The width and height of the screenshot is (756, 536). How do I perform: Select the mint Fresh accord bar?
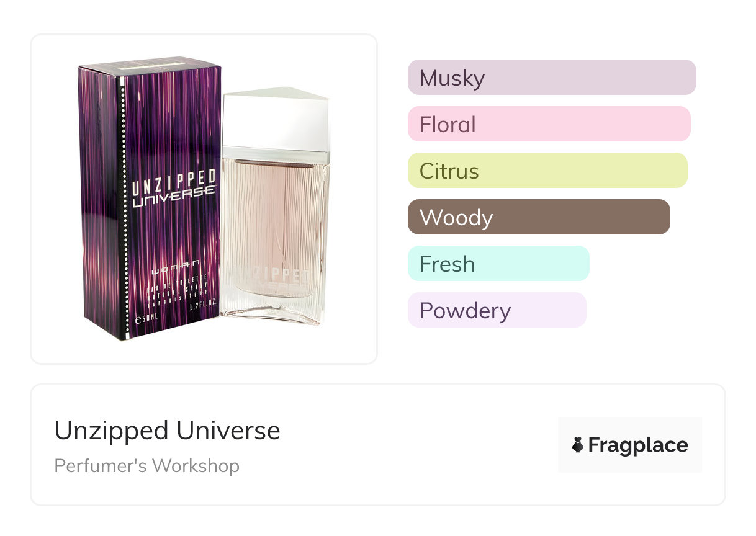coord(498,264)
